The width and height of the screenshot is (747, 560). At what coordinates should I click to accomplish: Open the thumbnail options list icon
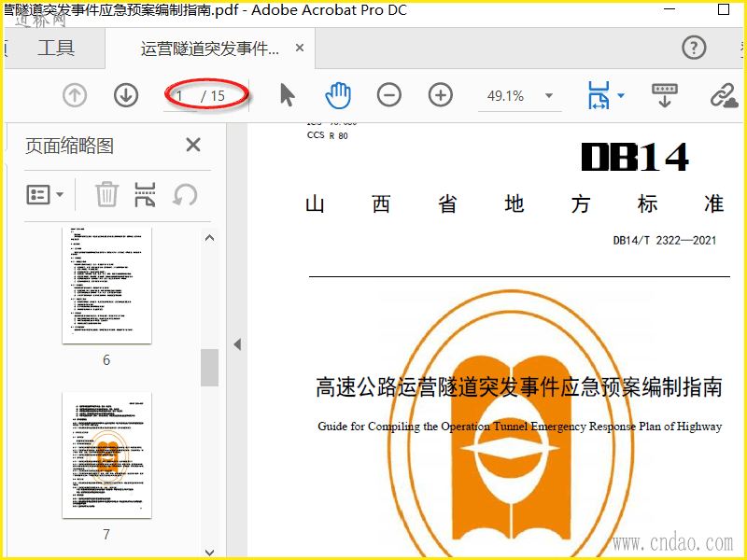[45, 195]
